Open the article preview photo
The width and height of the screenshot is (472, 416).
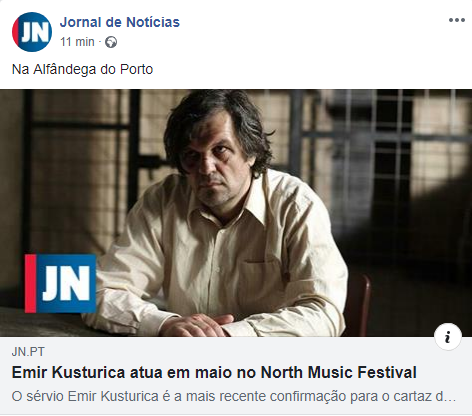point(236,213)
